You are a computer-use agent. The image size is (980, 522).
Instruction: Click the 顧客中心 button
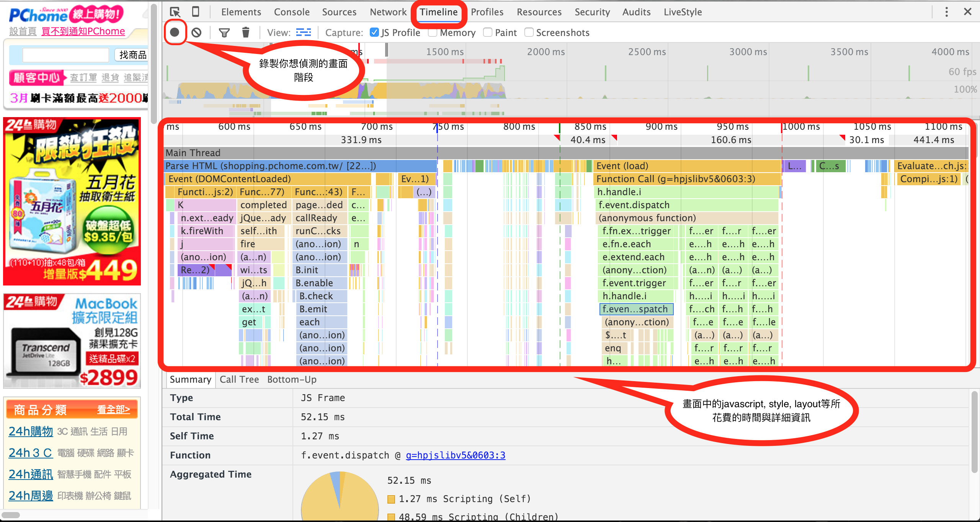[37, 78]
